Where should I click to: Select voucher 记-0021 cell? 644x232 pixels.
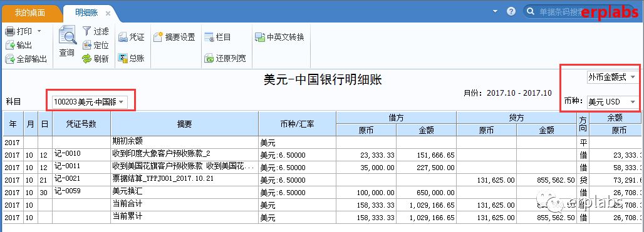(x=81, y=179)
